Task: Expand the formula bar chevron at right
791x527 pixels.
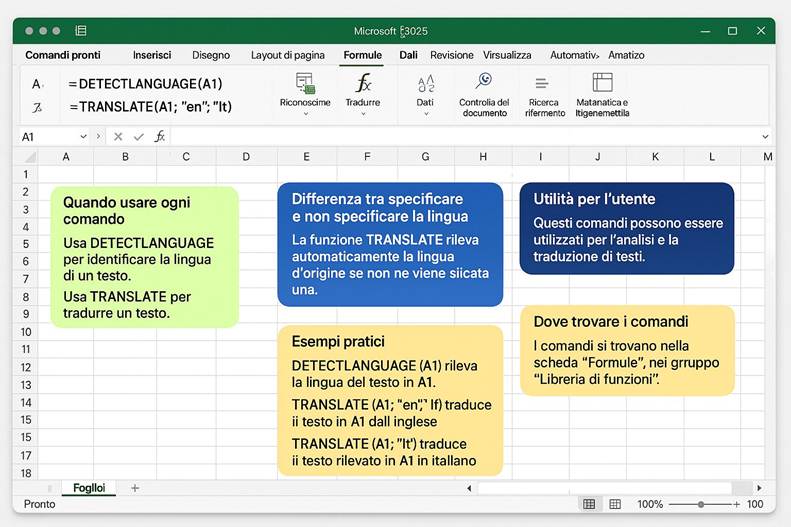Action: click(765, 137)
